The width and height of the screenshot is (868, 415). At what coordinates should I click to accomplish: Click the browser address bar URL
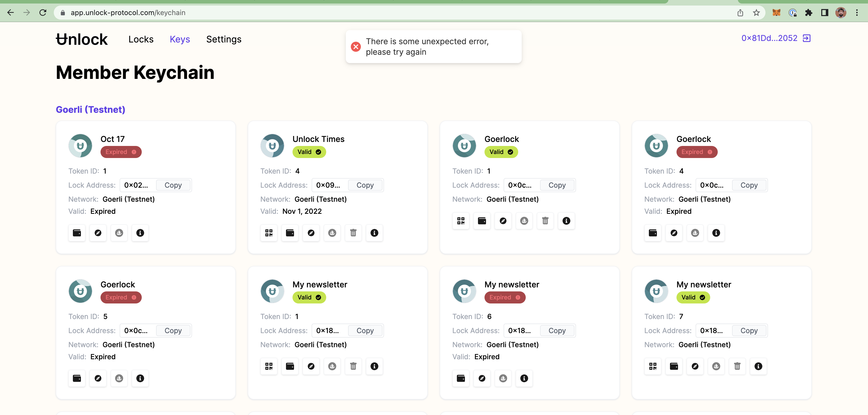click(128, 13)
